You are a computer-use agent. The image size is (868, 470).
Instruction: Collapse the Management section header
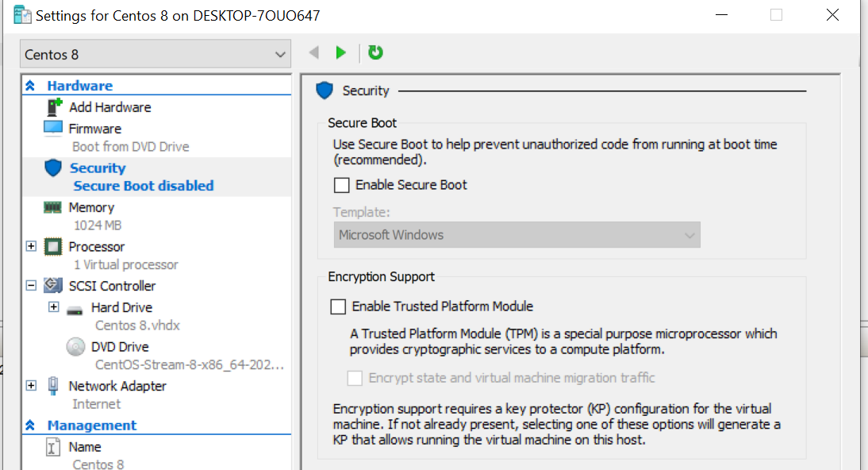tap(30, 425)
